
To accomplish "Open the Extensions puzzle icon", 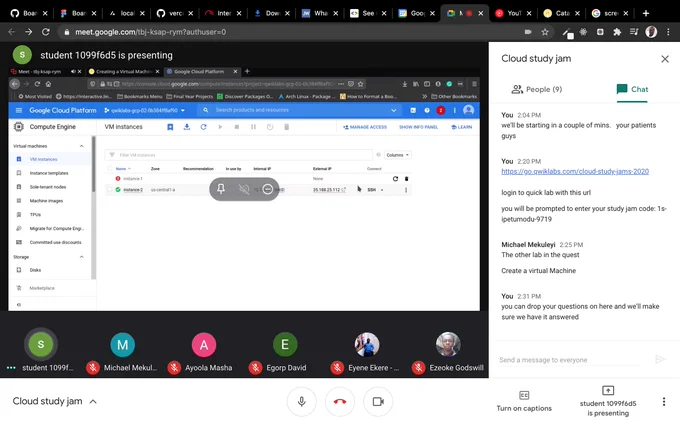I will (617, 32).
